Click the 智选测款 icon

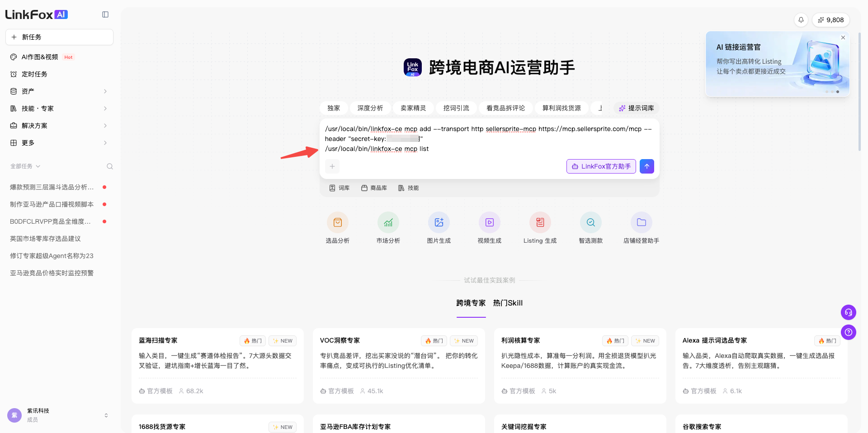(591, 222)
